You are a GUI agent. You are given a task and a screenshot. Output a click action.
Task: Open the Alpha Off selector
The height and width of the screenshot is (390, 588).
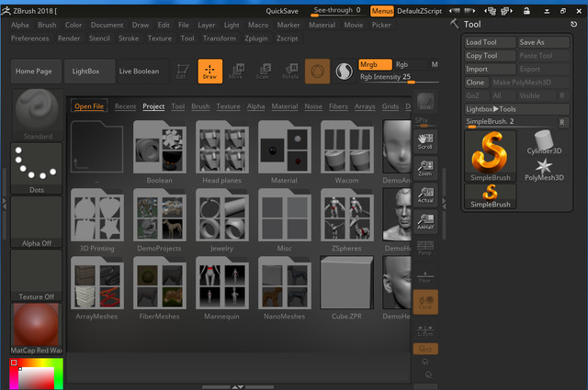(x=36, y=221)
